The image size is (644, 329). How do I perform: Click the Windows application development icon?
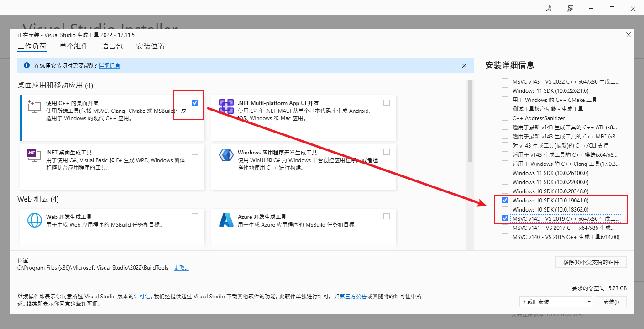[x=226, y=156]
